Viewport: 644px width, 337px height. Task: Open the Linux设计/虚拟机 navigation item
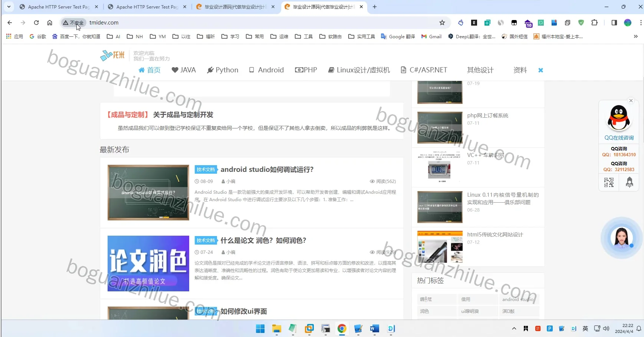tap(359, 70)
